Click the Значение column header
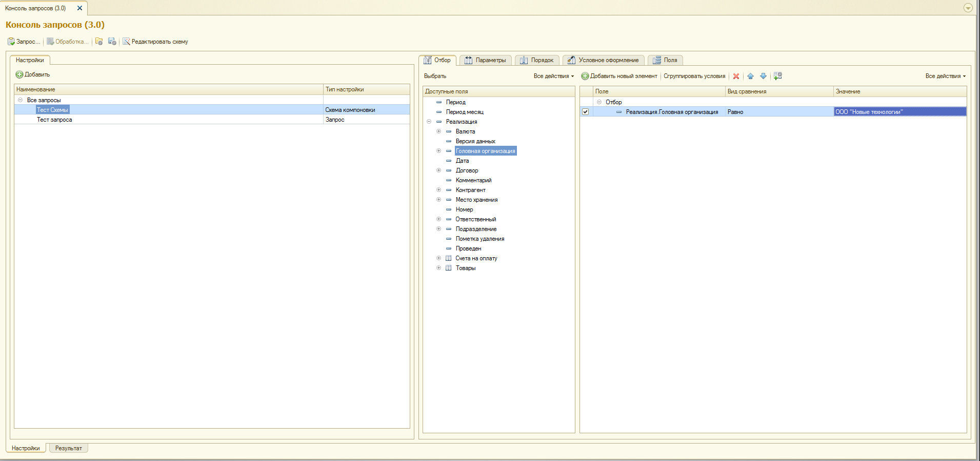Viewport: 980px width, 461px height. point(900,91)
